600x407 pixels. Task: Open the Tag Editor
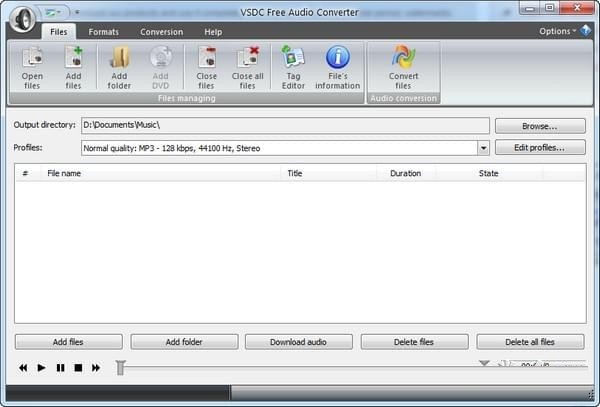pos(293,67)
